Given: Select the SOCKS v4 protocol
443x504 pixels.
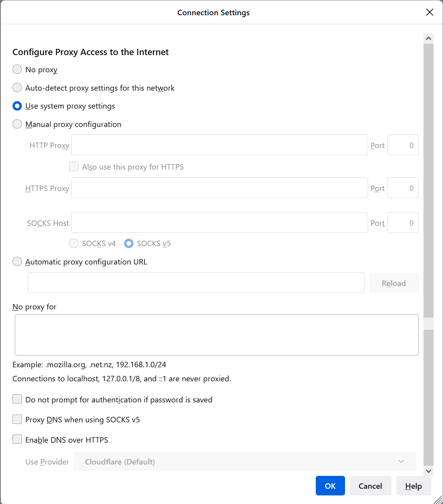Looking at the screenshot, I should 74,243.
